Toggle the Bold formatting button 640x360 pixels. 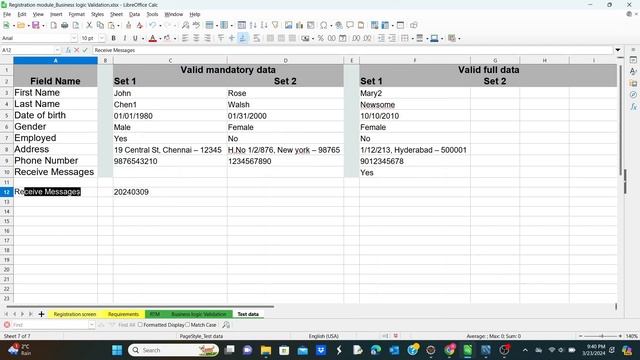[113, 38]
